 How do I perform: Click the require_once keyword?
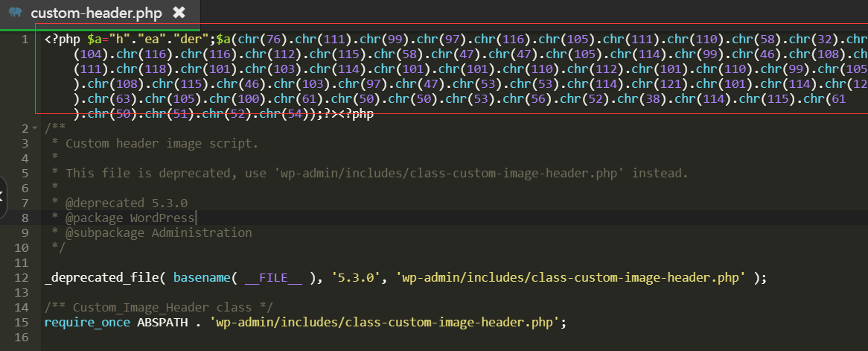pyautogui.click(x=87, y=322)
